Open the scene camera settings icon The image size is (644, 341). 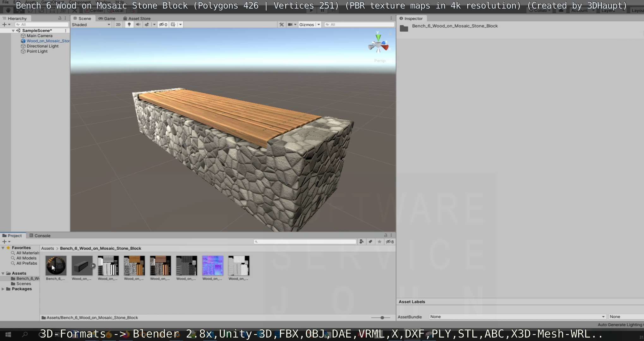[290, 25]
